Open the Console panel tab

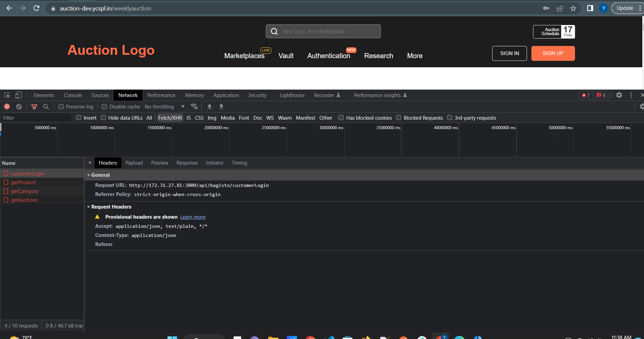point(73,95)
